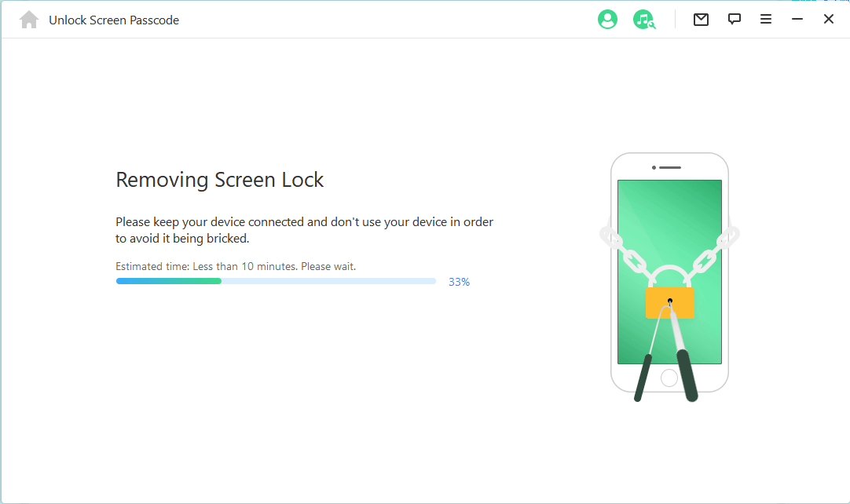
Task: Expand the main options menu dropdown
Action: coord(765,19)
